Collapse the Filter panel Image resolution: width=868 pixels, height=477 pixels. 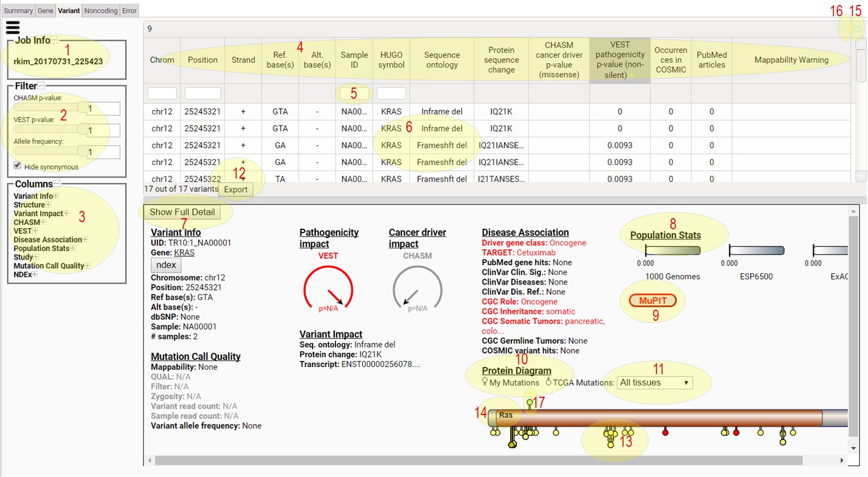[x=41, y=85]
